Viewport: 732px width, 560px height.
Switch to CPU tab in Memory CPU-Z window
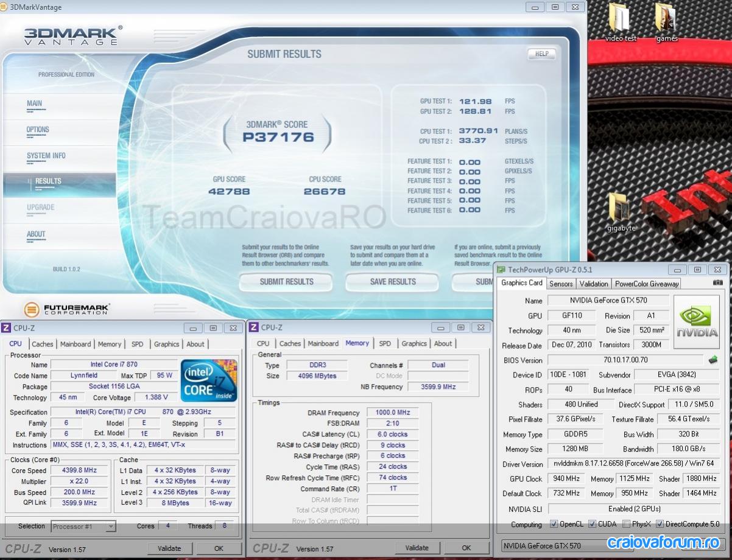[x=263, y=343]
